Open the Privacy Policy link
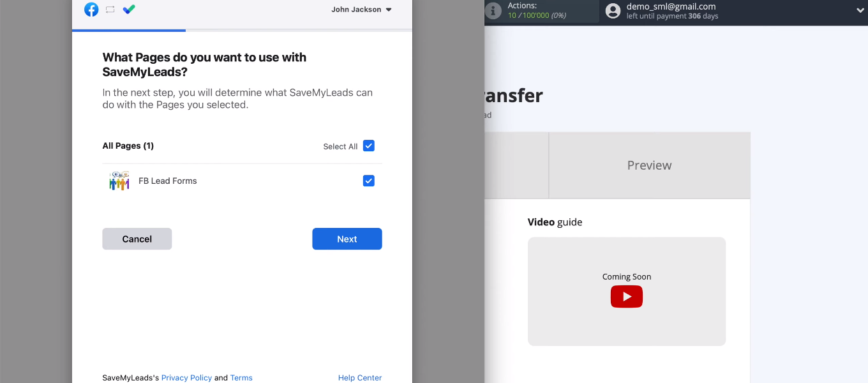Viewport: 868px width, 383px height. [186, 378]
